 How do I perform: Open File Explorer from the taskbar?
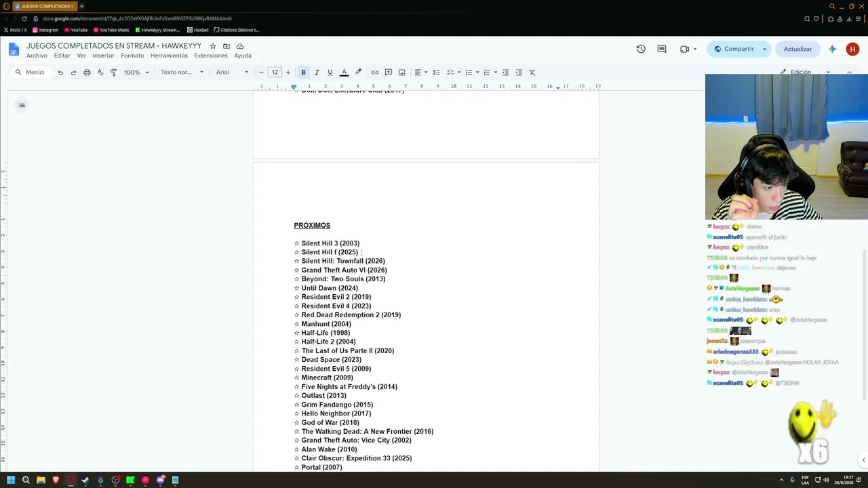pos(41,480)
